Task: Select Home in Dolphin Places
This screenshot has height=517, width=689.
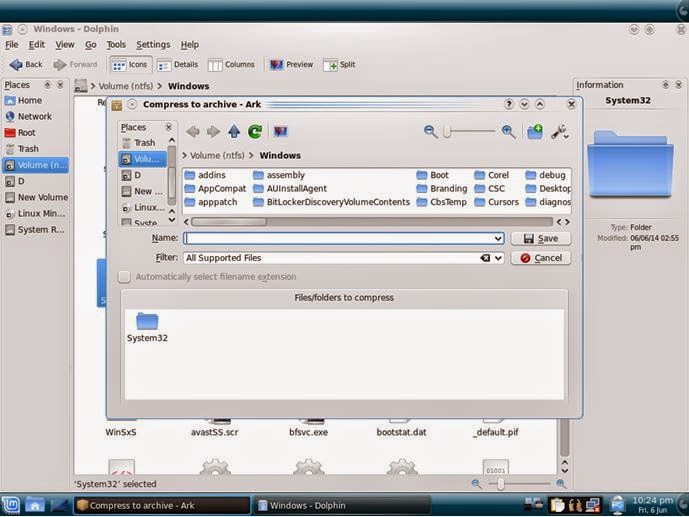Action: click(24, 101)
